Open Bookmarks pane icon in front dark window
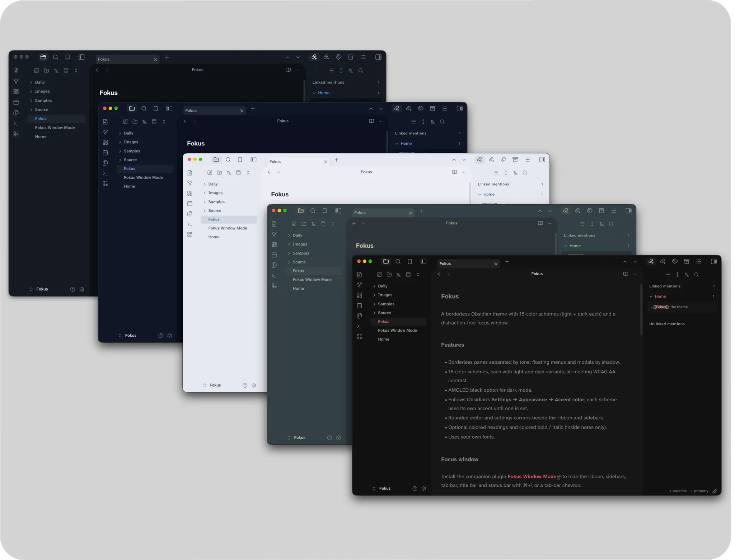The image size is (735, 560). [x=410, y=262]
